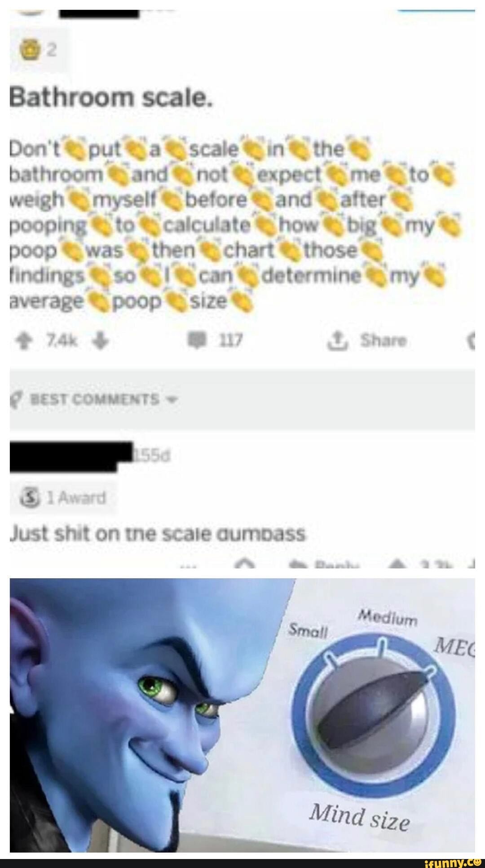Screen dimensions: 485x868
Task: Click the Share button text
Action: tap(383, 341)
